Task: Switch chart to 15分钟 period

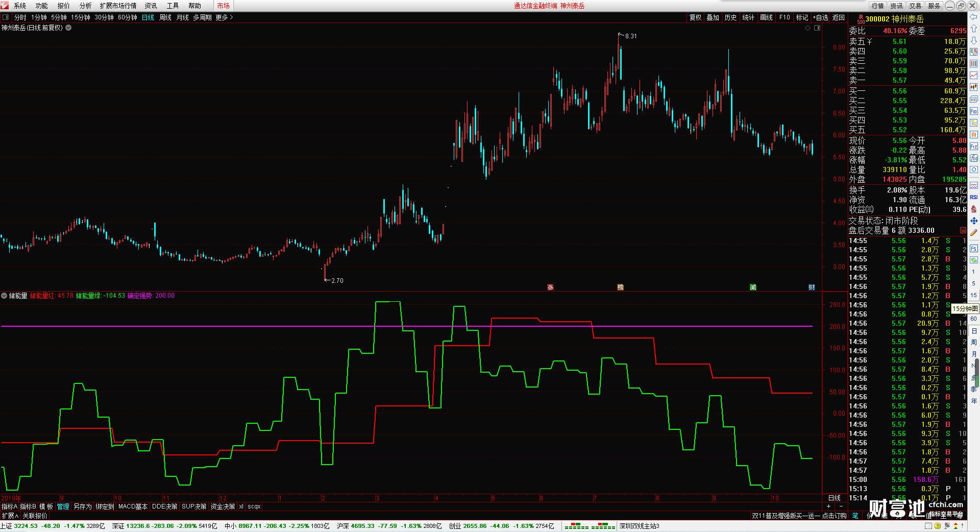Action: 81,17
